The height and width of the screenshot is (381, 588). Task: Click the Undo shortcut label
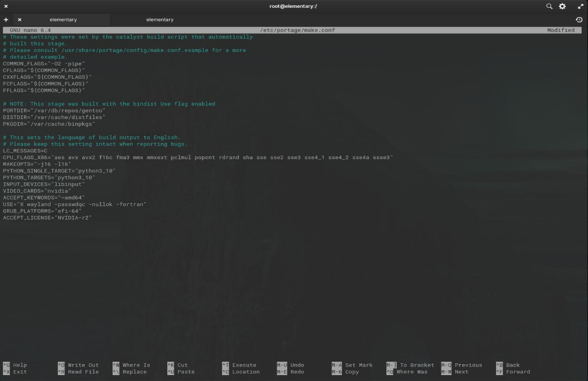[297, 365]
